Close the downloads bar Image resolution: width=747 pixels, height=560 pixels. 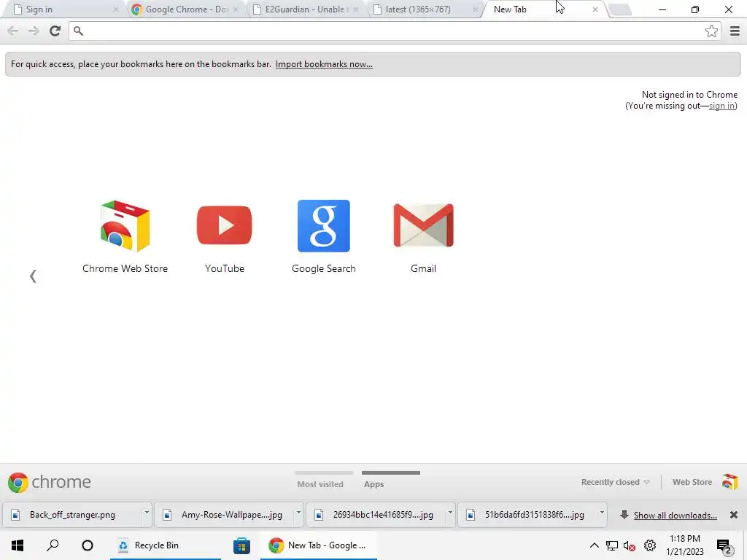(734, 515)
